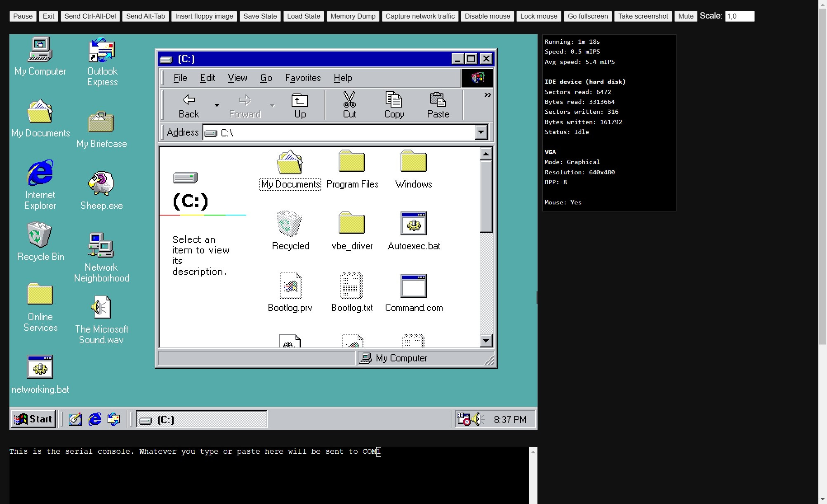Select Sheep.exe desktop icon
This screenshot has width=827, height=504.
click(101, 190)
